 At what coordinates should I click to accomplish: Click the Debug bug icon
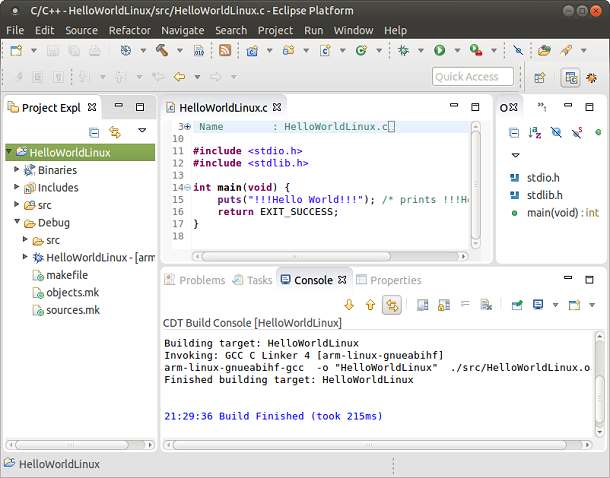403,50
